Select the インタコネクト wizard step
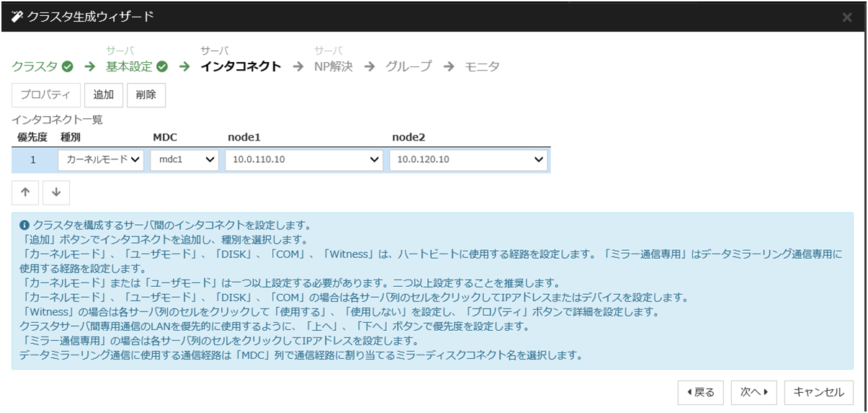Viewport: 868px width, 413px height. tap(241, 67)
